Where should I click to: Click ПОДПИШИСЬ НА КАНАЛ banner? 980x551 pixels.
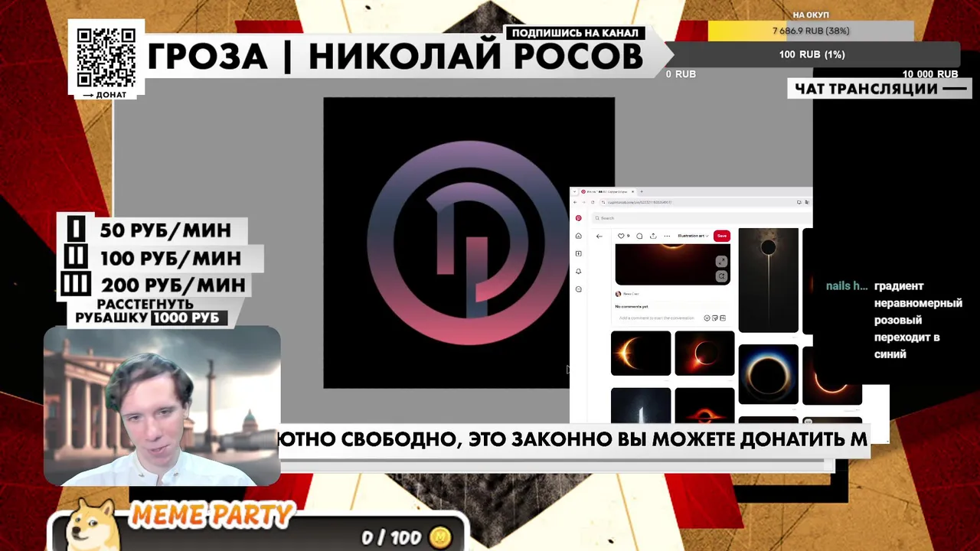[x=575, y=33]
